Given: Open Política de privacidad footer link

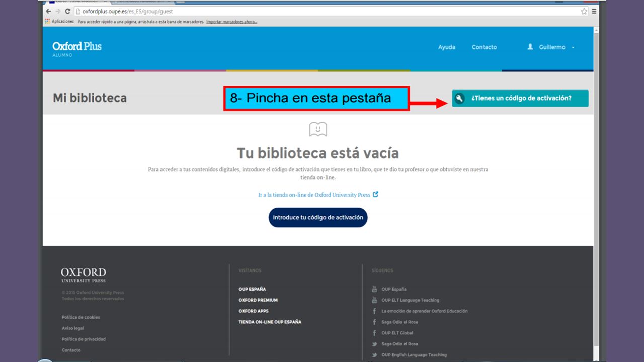Looking at the screenshot, I should point(84,339).
